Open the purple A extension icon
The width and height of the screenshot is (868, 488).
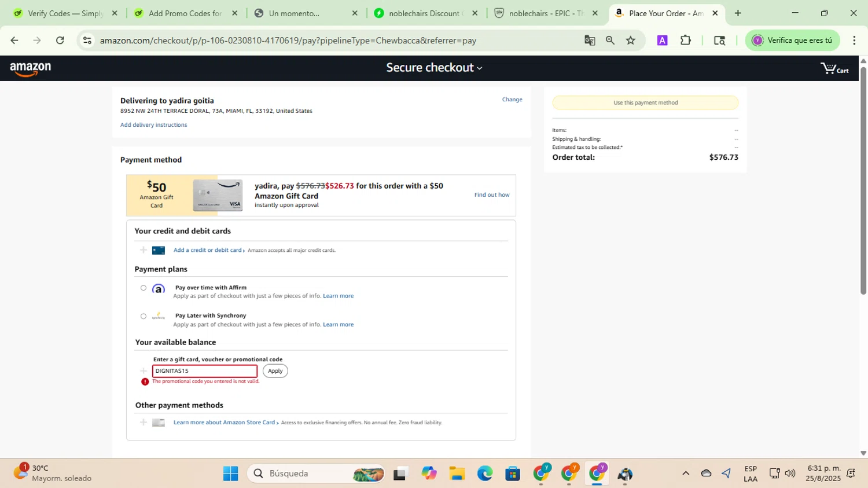pyautogui.click(x=663, y=41)
